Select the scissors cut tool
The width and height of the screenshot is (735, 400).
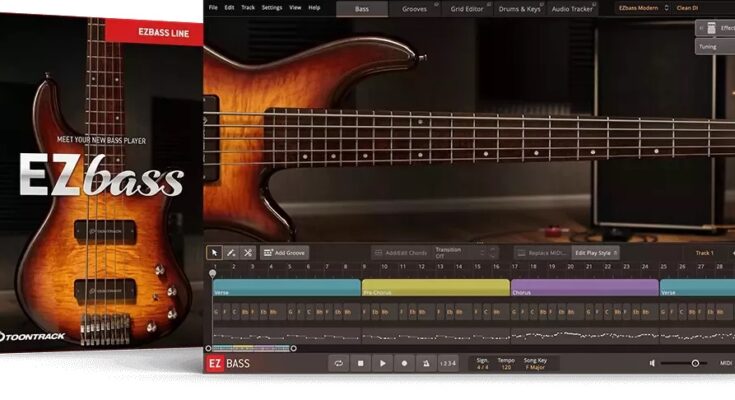pos(247,253)
